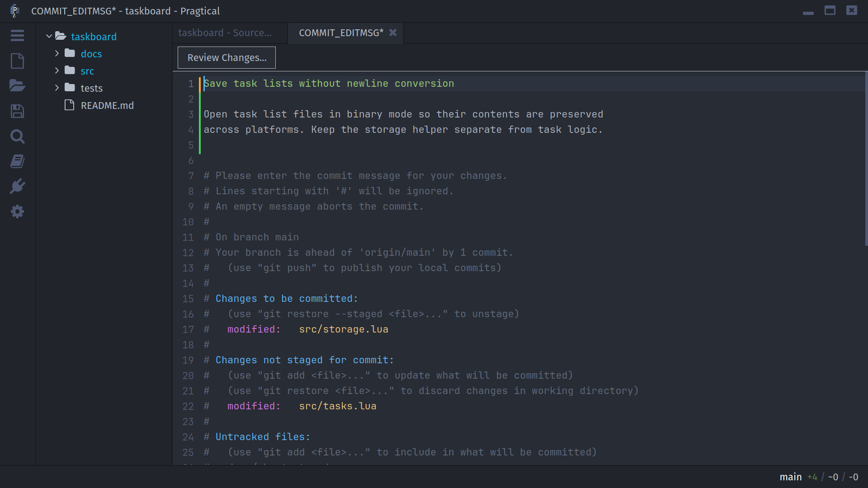Click the save disk icon in sidebar
This screenshot has width=868, height=488.
point(17,111)
